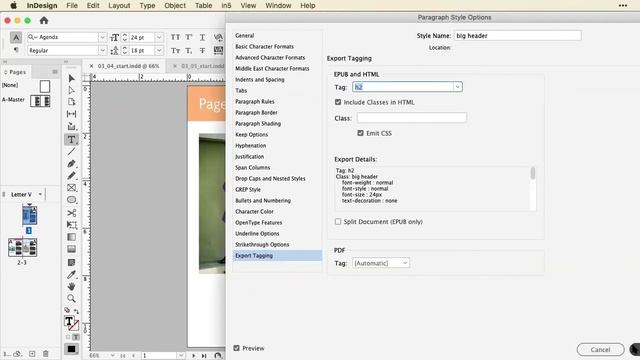
Task: Open page number dropdown in status bar
Action: pyautogui.click(x=181, y=356)
